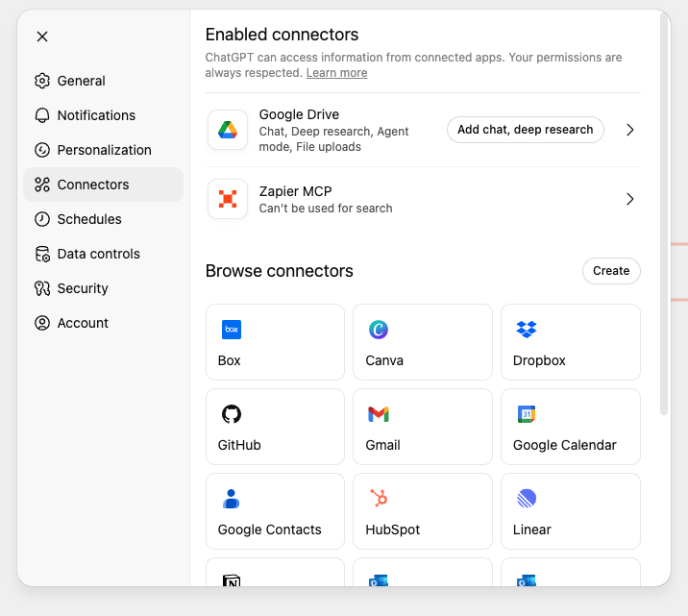Image resolution: width=688 pixels, height=616 pixels.
Task: Click the Linear connector name
Action: pos(531,530)
